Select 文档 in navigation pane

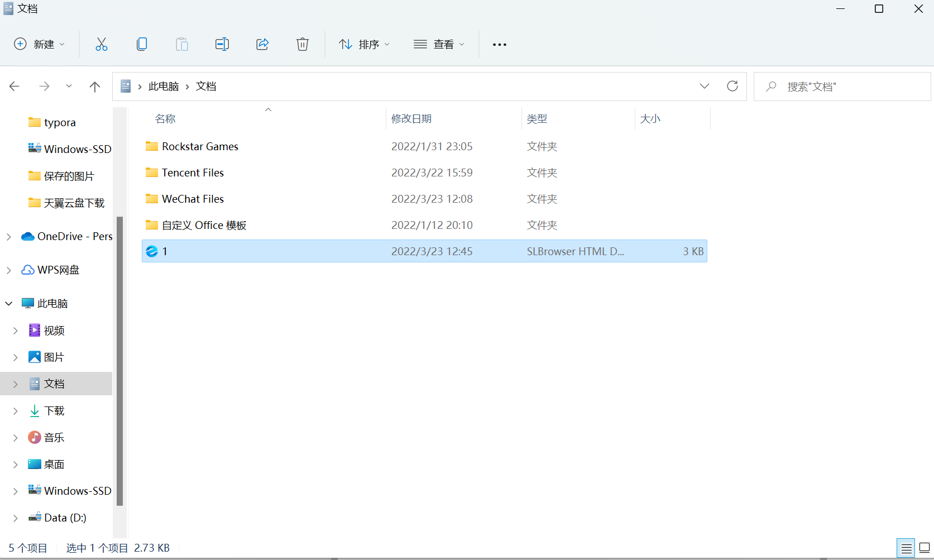pyautogui.click(x=54, y=384)
